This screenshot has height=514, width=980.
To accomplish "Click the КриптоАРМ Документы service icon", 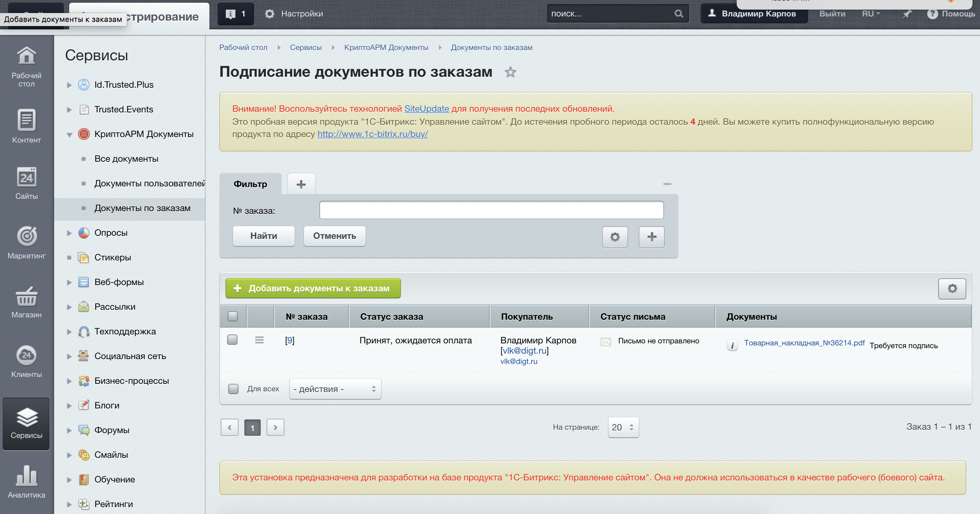I will click(84, 134).
